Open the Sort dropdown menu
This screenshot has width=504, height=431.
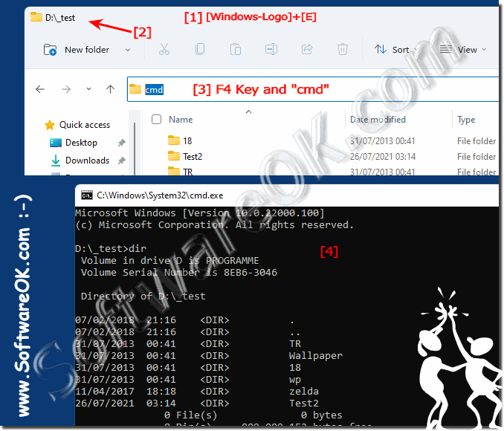click(x=395, y=50)
